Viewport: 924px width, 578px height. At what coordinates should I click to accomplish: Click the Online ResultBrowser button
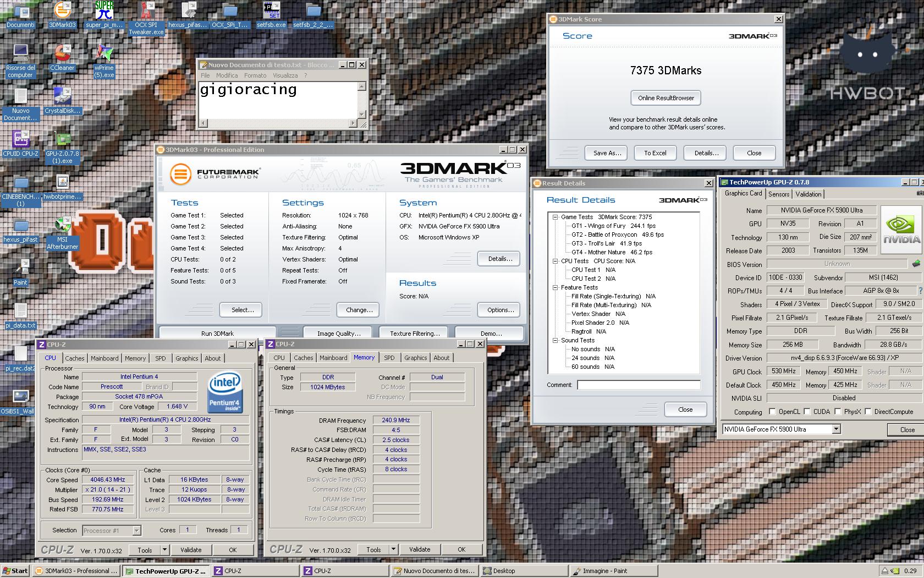click(666, 98)
